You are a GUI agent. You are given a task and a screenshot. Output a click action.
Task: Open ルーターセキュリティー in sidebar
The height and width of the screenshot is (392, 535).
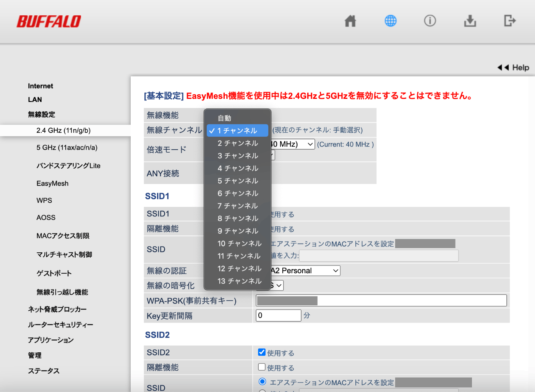click(60, 325)
